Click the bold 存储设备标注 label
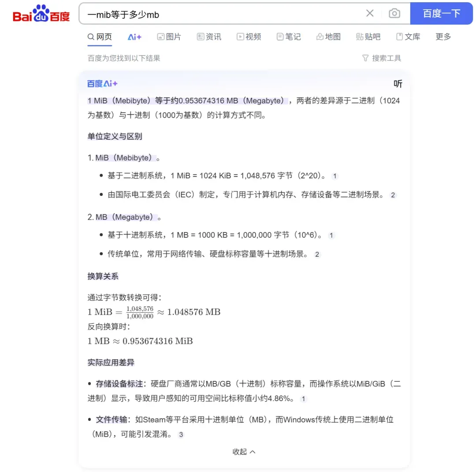Screen dimensions: 476x472 tap(119, 384)
